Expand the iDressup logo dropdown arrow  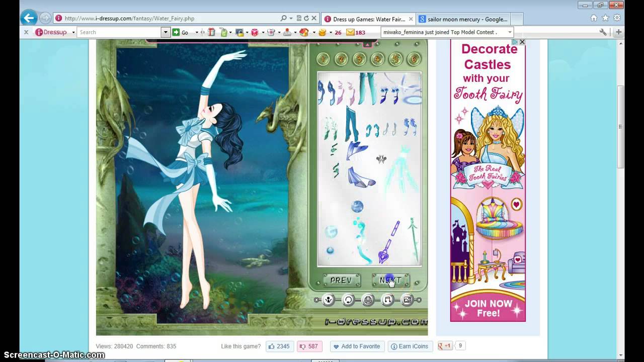click(73, 32)
